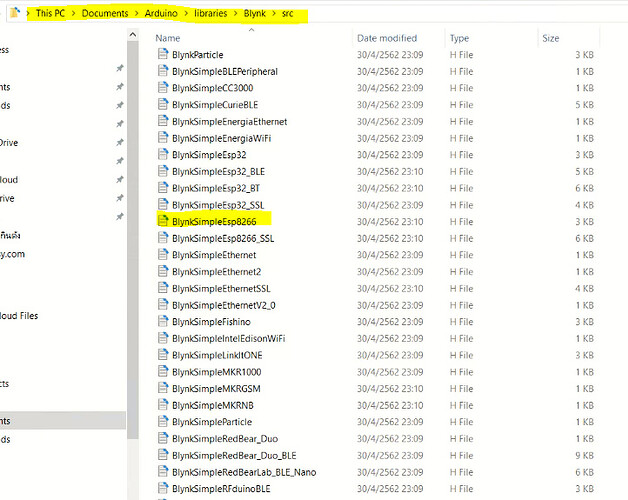
Task: Open chevron dropdown after Documents
Action: [x=137, y=14]
